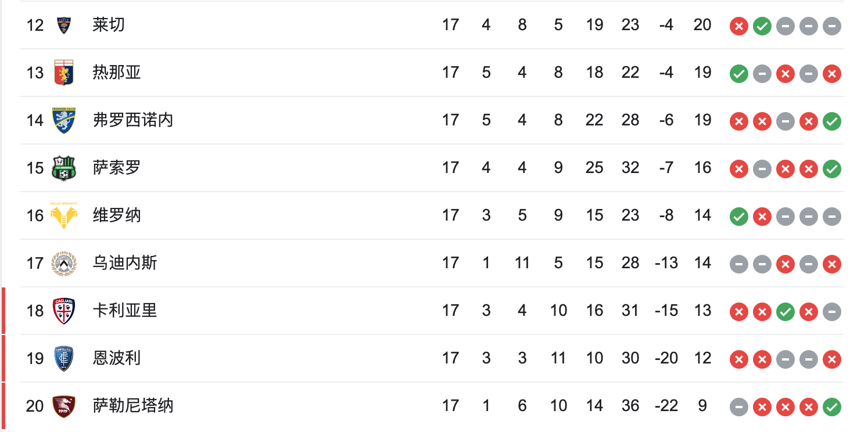Viewport: 868px width, 432px height.
Task: Open team page for 热那亚
Action: tap(117, 73)
